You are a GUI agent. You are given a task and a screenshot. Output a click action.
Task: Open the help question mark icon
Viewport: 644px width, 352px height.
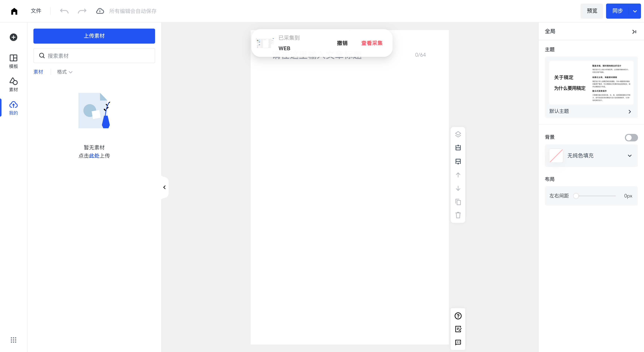pyautogui.click(x=458, y=316)
